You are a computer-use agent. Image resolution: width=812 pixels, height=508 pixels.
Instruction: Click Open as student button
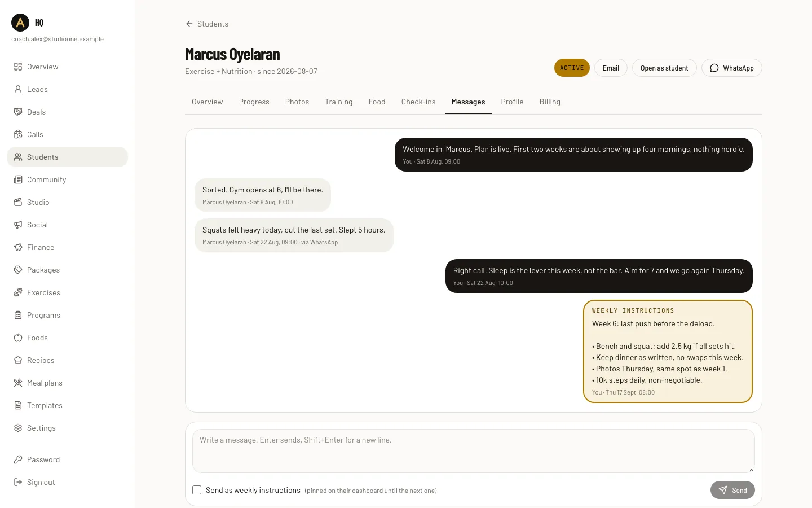(664, 68)
